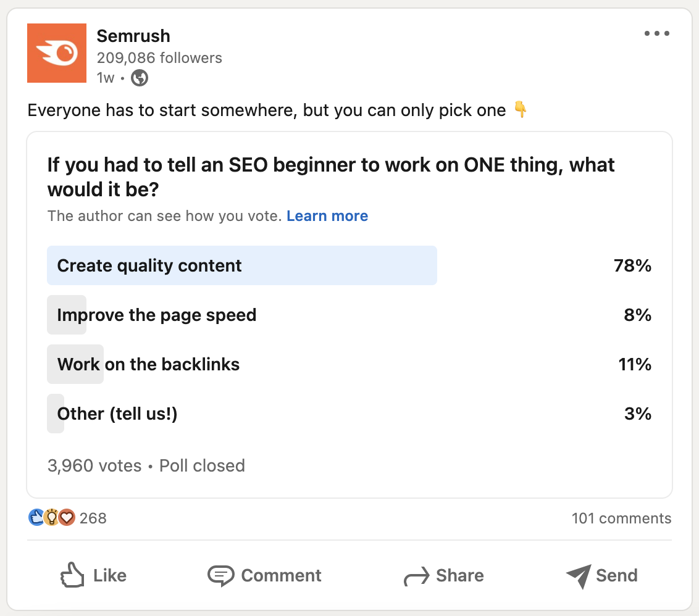699x616 pixels.
Task: Open the three-dot post options menu
Action: coord(656,33)
